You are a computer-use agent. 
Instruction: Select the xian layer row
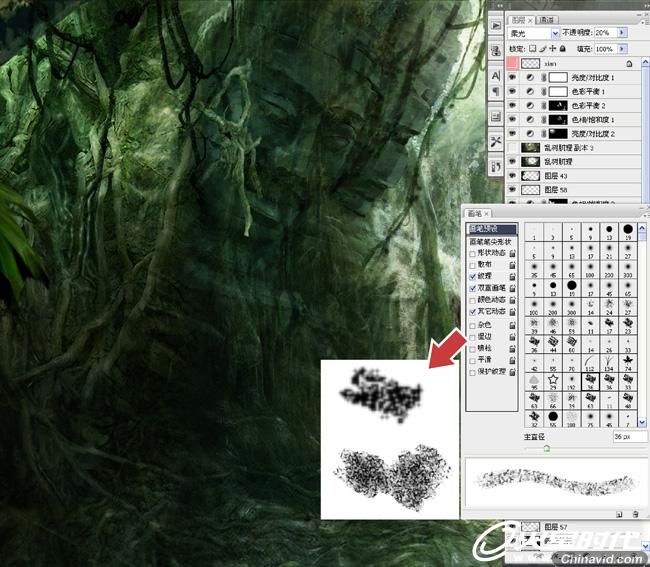(573, 63)
